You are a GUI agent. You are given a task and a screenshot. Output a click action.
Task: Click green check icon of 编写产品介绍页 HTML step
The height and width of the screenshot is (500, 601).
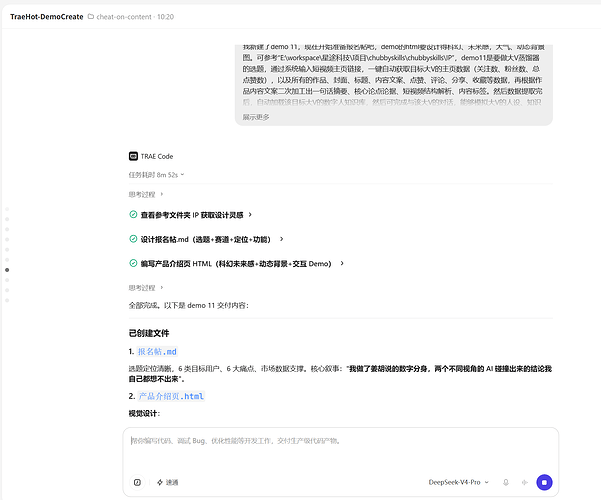133,263
